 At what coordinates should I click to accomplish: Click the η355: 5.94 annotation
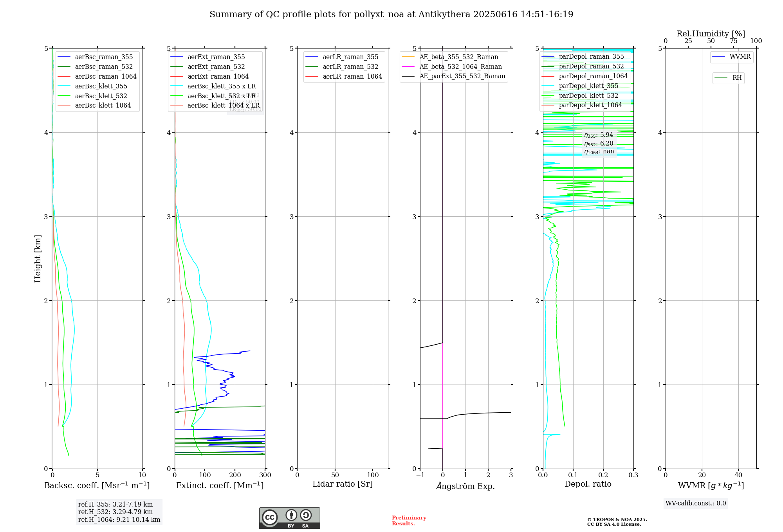599,135
